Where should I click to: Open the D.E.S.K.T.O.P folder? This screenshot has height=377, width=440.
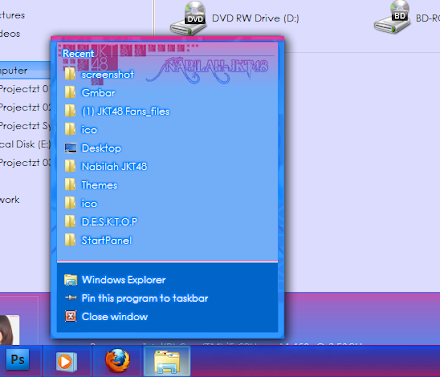click(x=167, y=222)
